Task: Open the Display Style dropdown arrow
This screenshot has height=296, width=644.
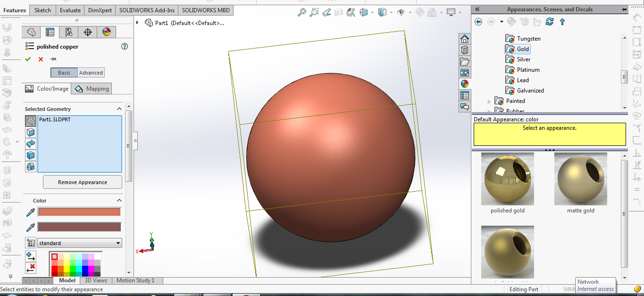Action: (x=391, y=12)
